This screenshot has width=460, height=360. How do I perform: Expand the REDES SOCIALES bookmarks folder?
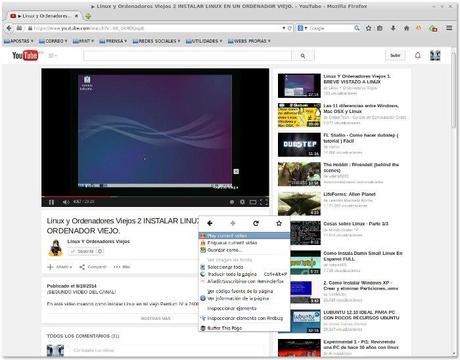click(156, 41)
